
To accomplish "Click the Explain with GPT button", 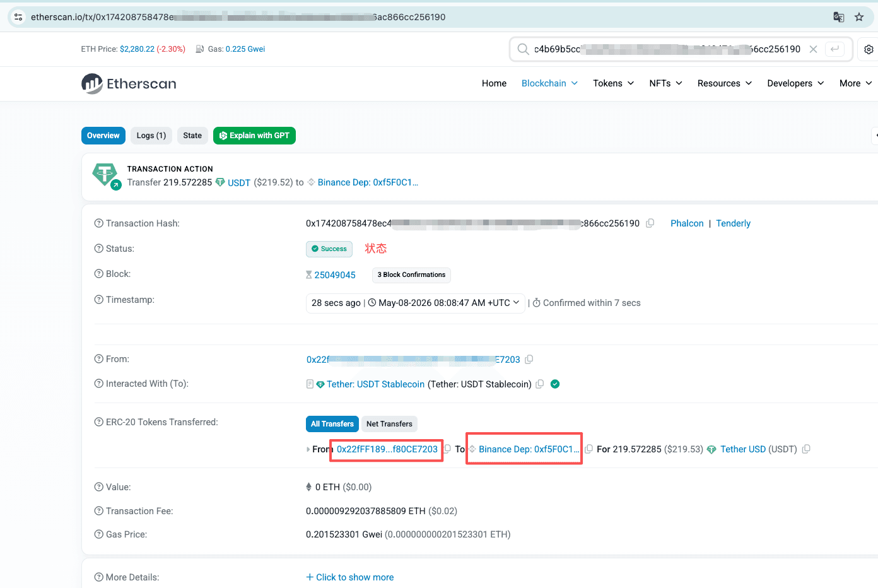I will coord(254,136).
